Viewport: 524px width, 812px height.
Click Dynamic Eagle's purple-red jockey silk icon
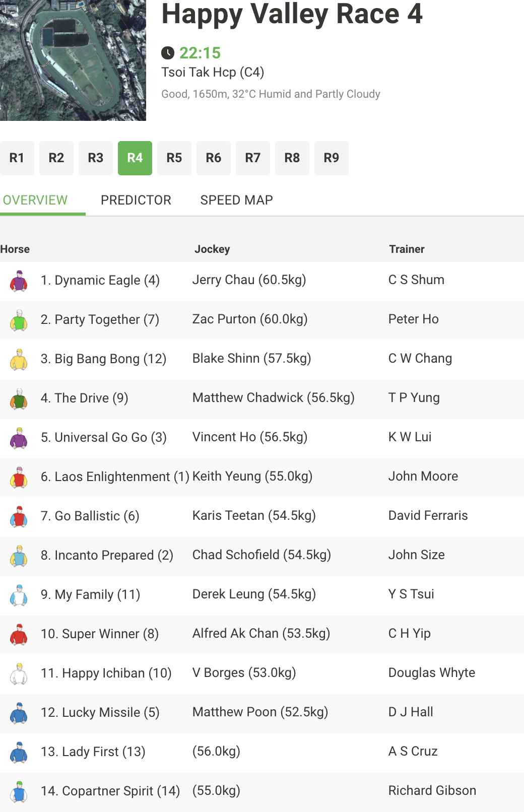click(x=19, y=281)
